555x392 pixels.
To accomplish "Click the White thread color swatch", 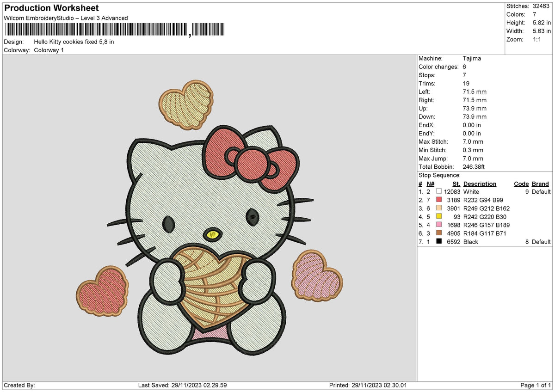I will pos(439,191).
